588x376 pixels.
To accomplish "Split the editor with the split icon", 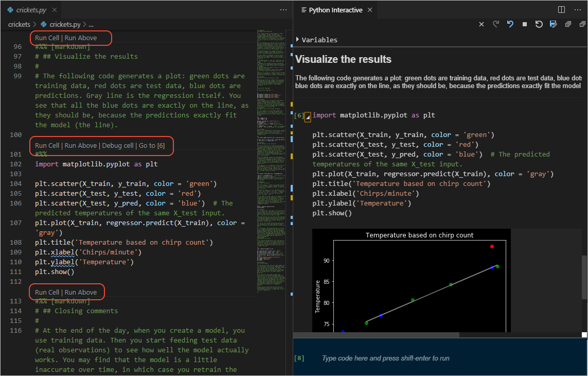I will pos(561,9).
